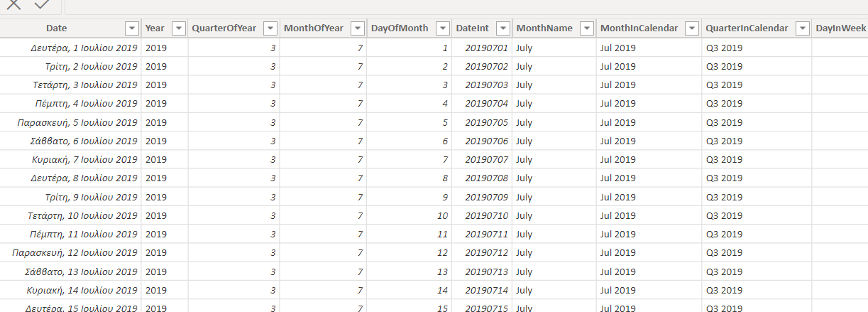
Task: Commit the formula with the checkmark icon
Action: point(42,4)
